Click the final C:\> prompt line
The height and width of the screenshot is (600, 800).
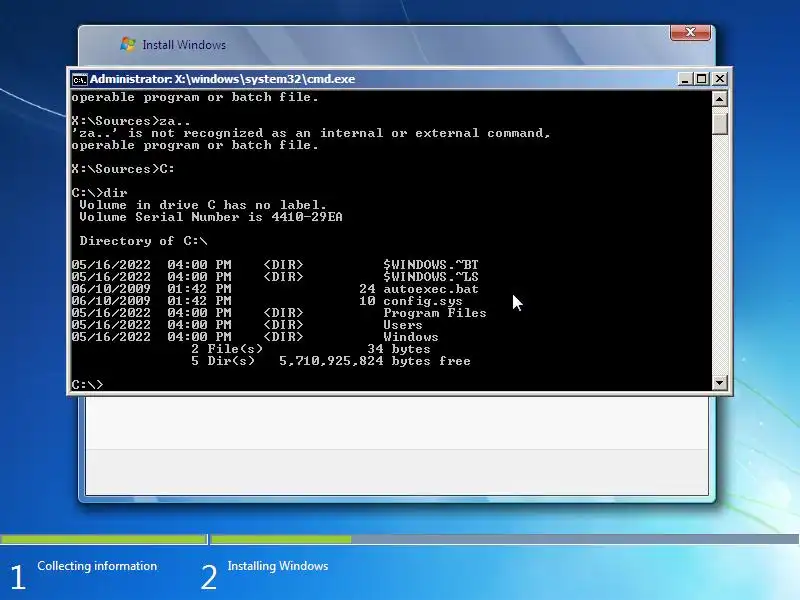(x=87, y=384)
